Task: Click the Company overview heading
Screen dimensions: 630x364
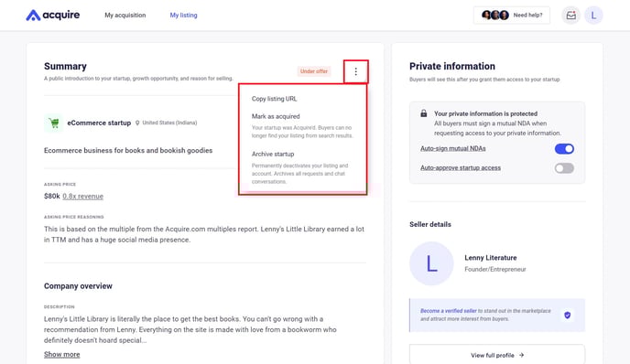Action: point(78,286)
